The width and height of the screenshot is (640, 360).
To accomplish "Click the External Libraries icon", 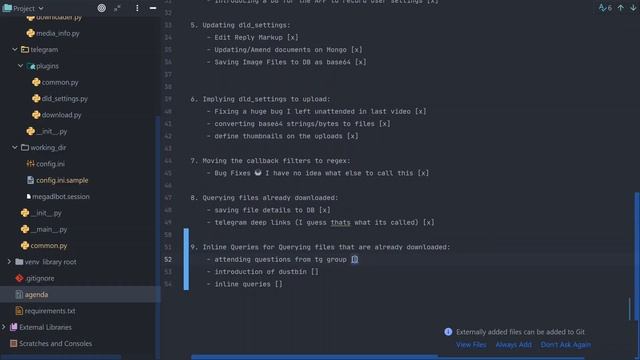I will click(13, 327).
